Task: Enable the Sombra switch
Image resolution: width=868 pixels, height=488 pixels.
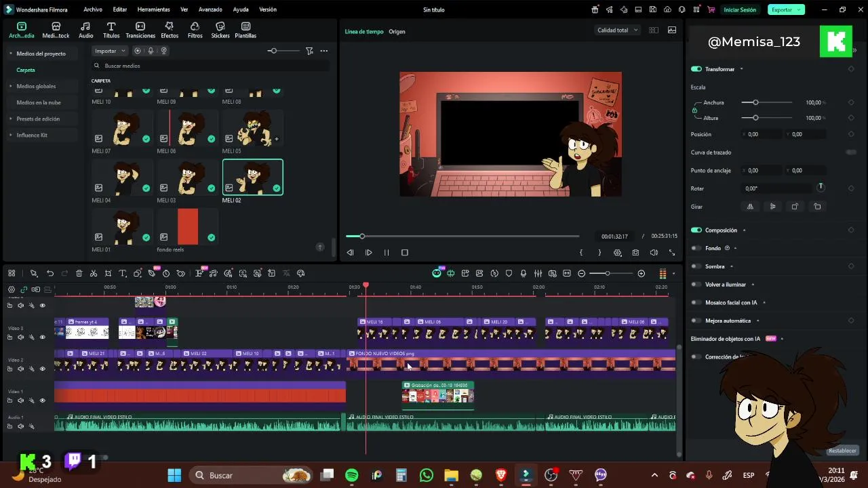Action: [x=696, y=266]
